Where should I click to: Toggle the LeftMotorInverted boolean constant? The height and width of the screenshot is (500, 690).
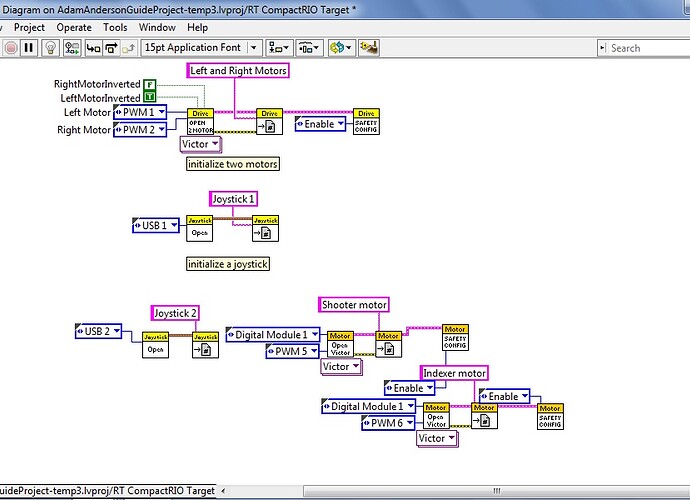pos(150,96)
